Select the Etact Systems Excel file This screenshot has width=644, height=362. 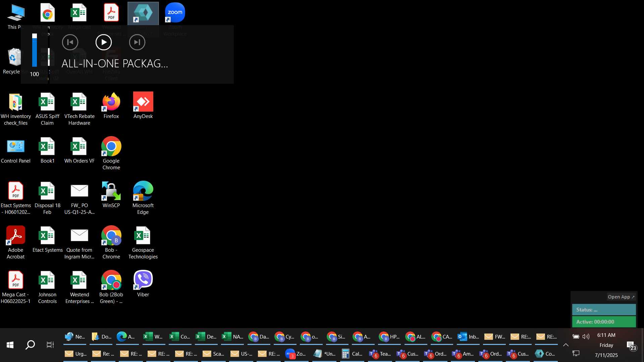click(x=47, y=239)
